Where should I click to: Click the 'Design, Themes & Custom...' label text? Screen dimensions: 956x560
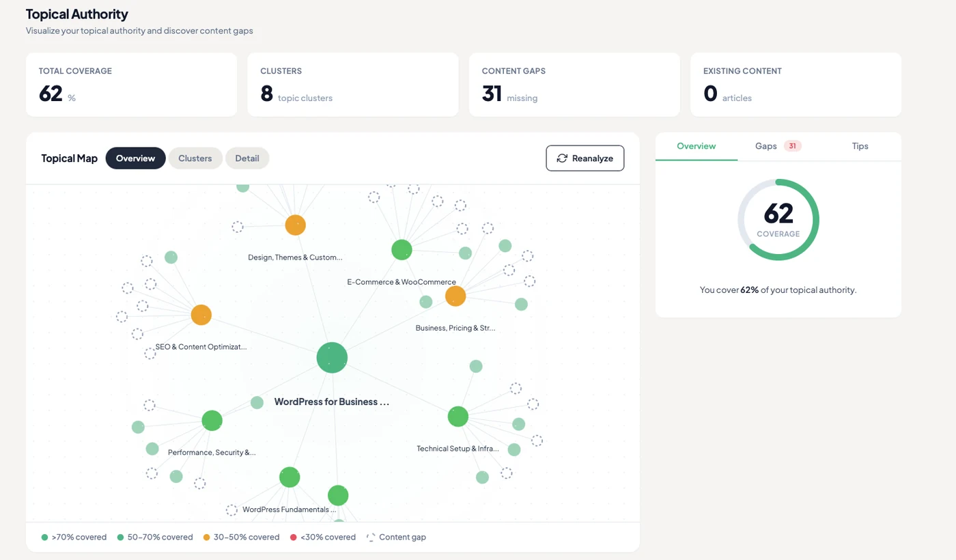tap(295, 257)
